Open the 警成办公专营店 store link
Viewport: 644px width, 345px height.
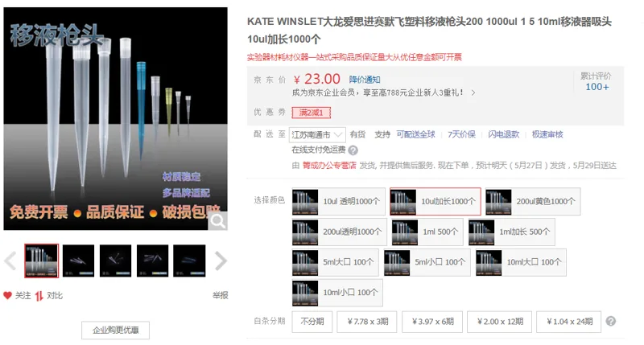(x=329, y=166)
